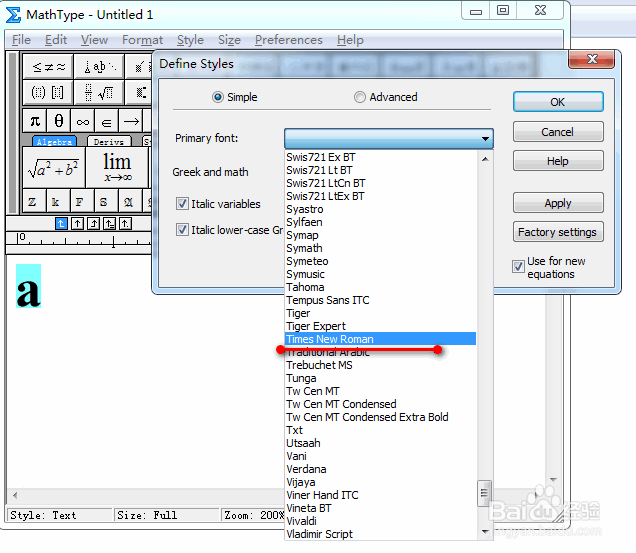Click the font list scroll-up arrow
The height and width of the screenshot is (553, 636).
tap(485, 159)
